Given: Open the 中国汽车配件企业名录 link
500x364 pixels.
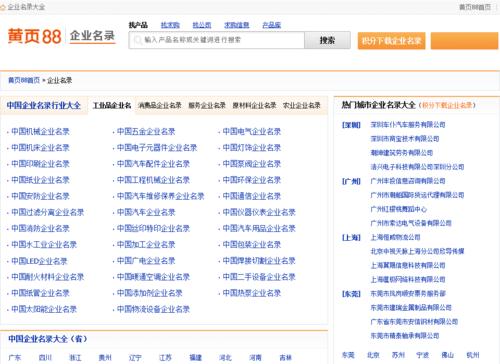Looking at the screenshot, I should click(153, 164).
